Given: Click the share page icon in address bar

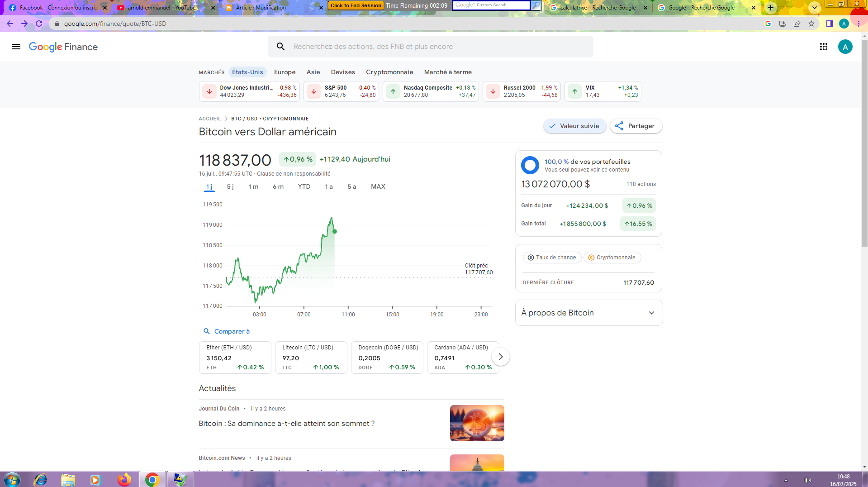Looking at the screenshot, I should point(797,24).
